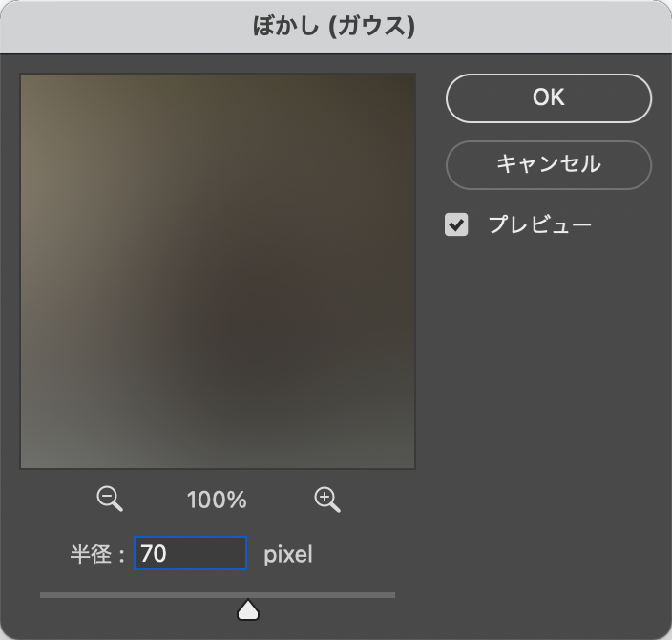Click the slider track right of the thumb

(x=325, y=595)
